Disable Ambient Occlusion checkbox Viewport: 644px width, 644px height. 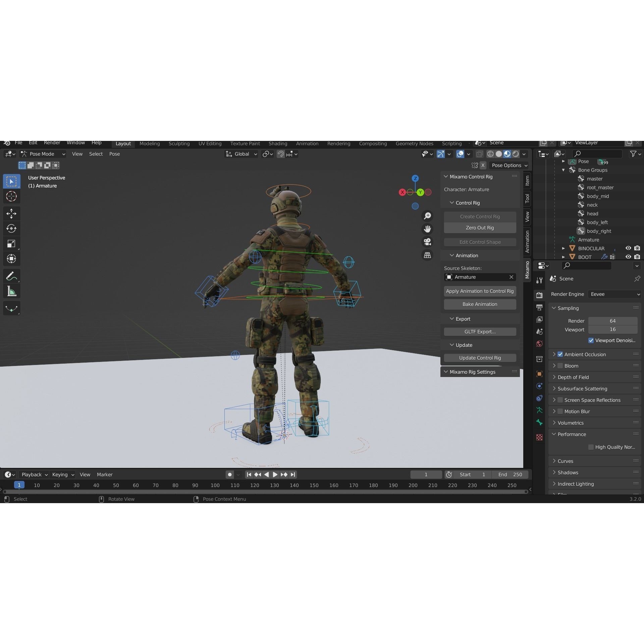point(560,355)
